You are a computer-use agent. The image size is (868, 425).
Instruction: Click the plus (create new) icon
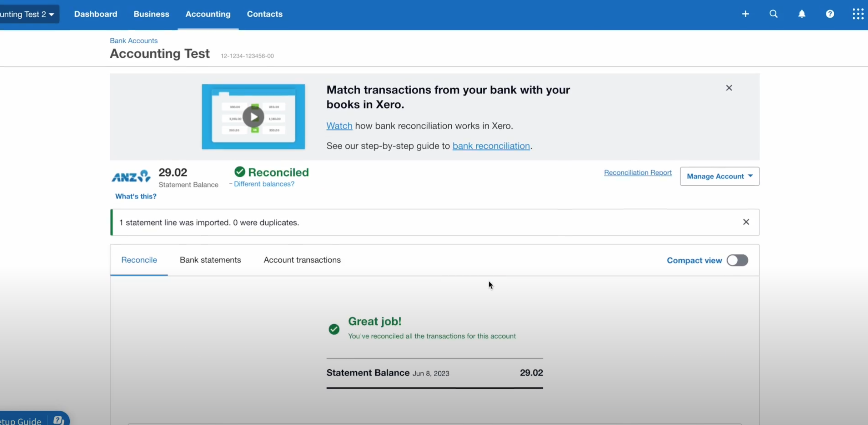745,14
